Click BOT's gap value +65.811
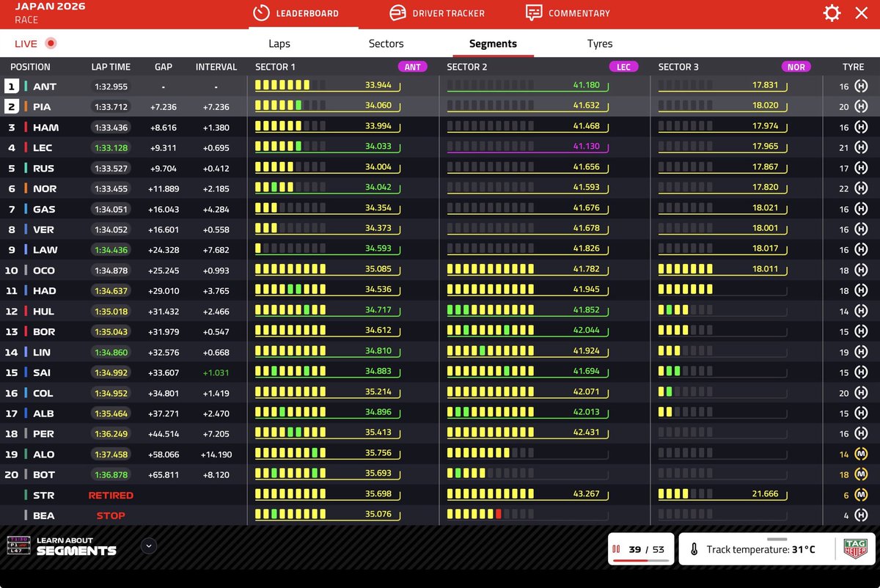880x588 pixels. coord(163,475)
